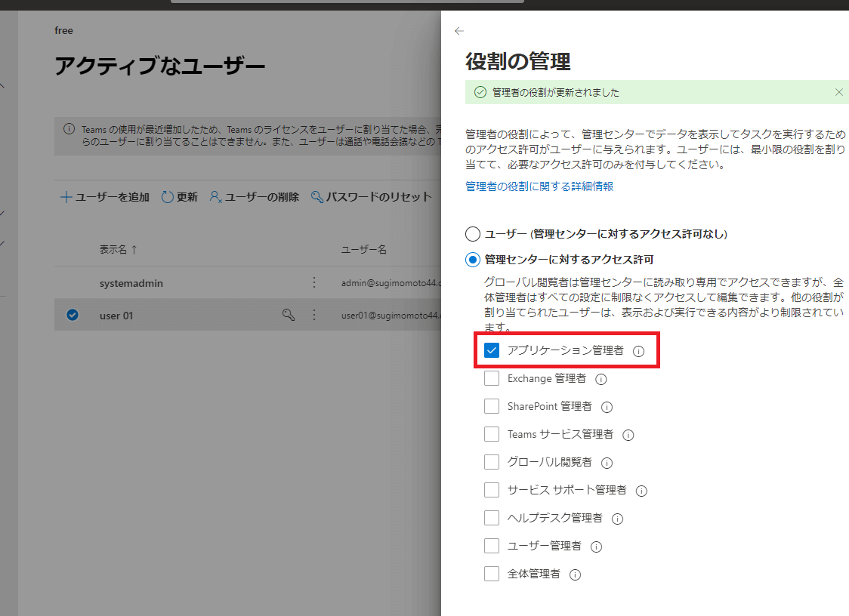Dismiss the role updated success banner
Image resolution: width=849 pixels, height=616 pixels.
[838, 93]
